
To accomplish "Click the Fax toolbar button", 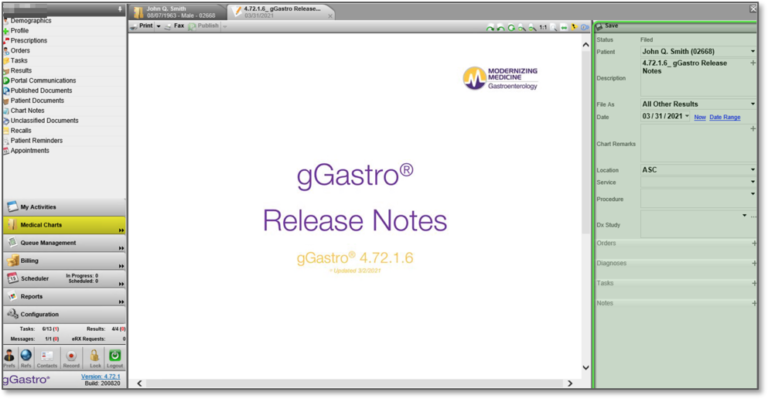I will [175, 26].
